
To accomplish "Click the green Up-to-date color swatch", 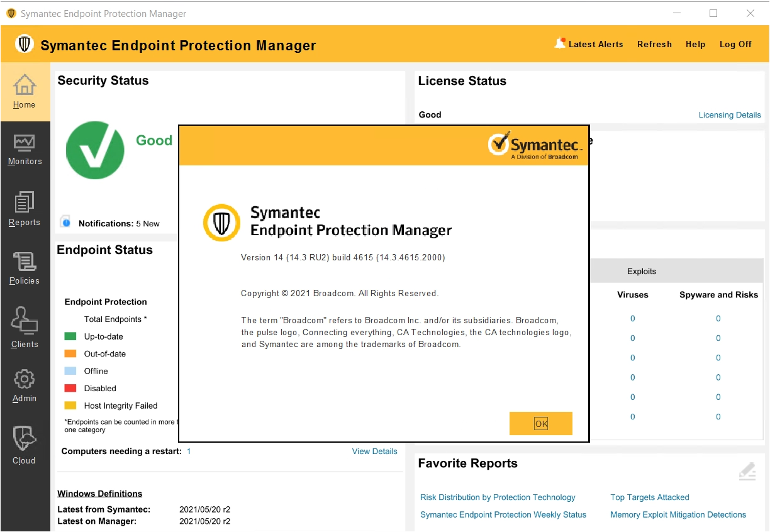I will tap(70, 336).
